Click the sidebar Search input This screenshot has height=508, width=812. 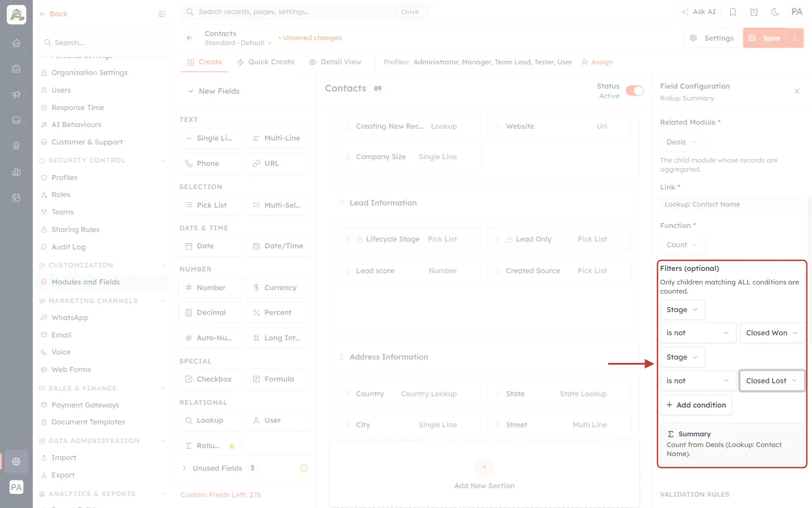(x=103, y=42)
